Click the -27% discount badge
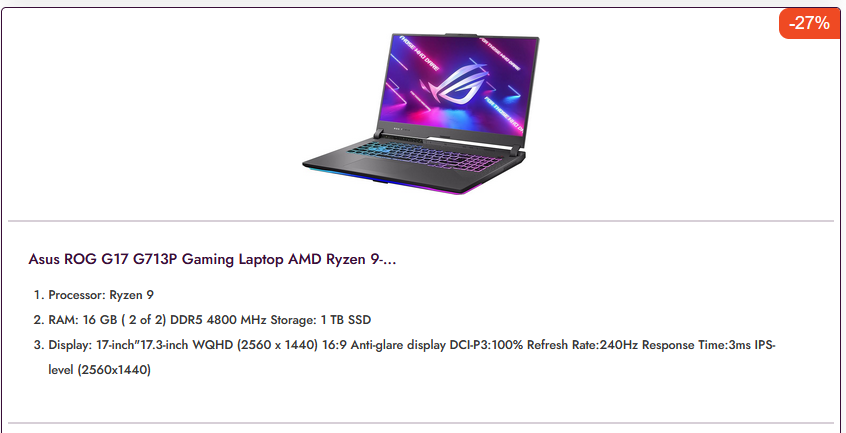 tap(809, 24)
